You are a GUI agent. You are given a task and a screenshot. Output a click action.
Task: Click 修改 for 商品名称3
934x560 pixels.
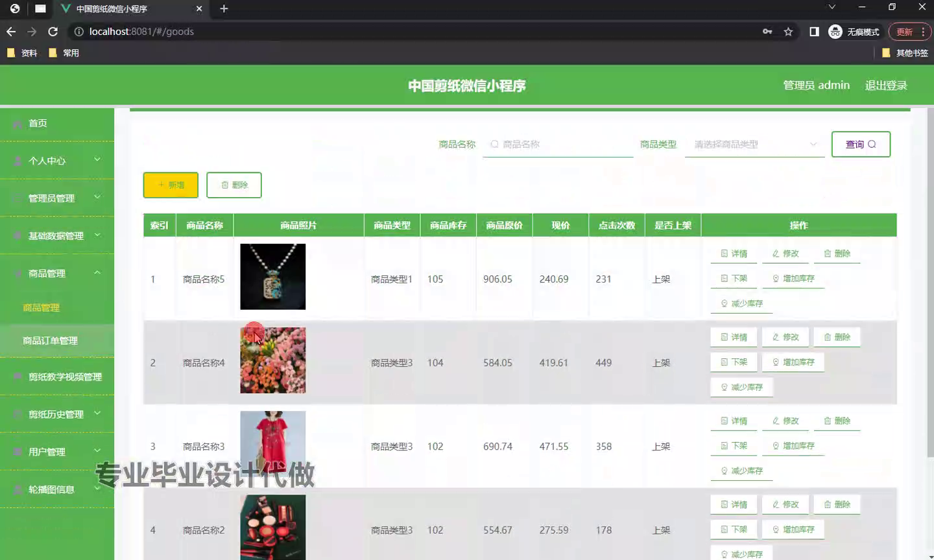(x=785, y=421)
